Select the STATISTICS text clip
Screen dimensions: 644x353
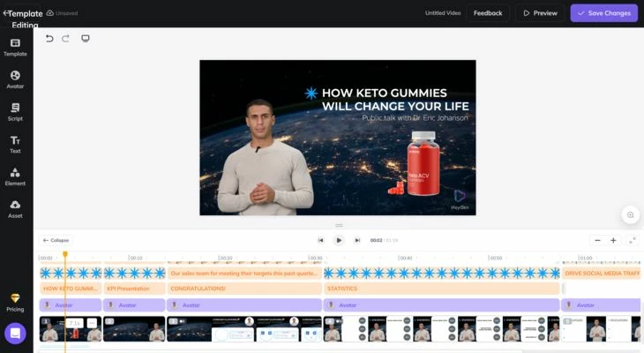click(x=441, y=289)
